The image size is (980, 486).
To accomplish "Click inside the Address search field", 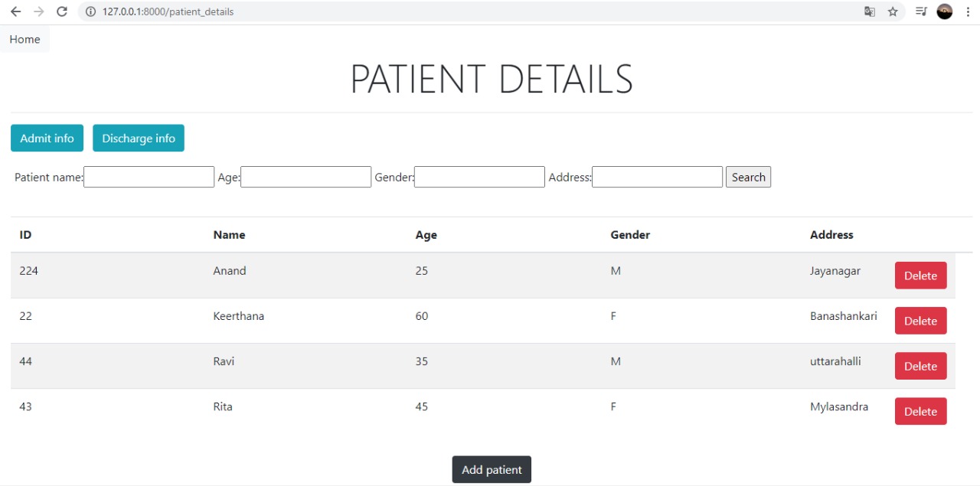I will tap(657, 177).
